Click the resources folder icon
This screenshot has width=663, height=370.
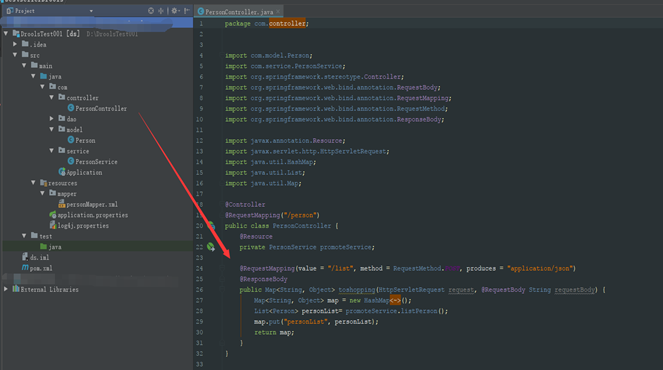43,183
